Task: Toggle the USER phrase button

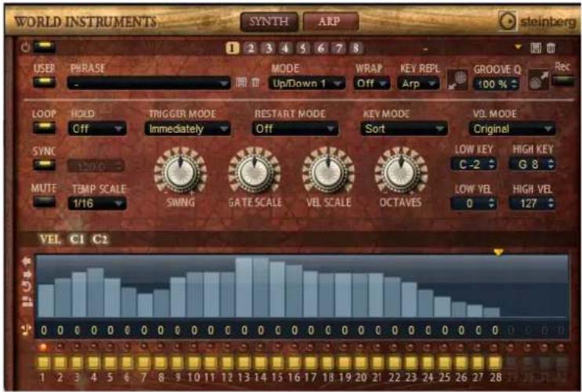Action: click(x=44, y=82)
